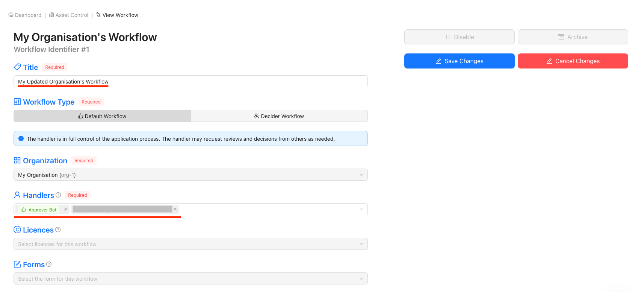Remove Approver Bot from handlers
This screenshot has height=292, width=644.
point(66,209)
